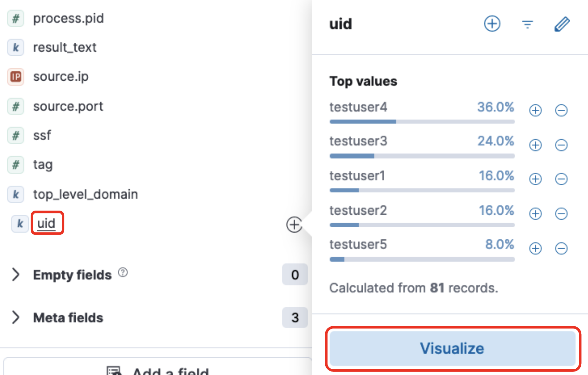Filter for value testuser4
Viewport: 588px width, 375px height.
pyautogui.click(x=535, y=110)
